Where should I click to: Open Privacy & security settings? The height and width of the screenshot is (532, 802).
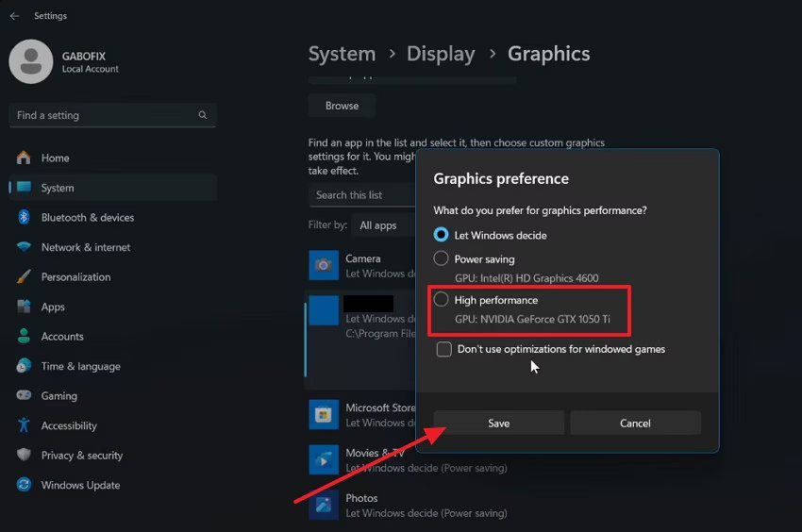(112, 455)
